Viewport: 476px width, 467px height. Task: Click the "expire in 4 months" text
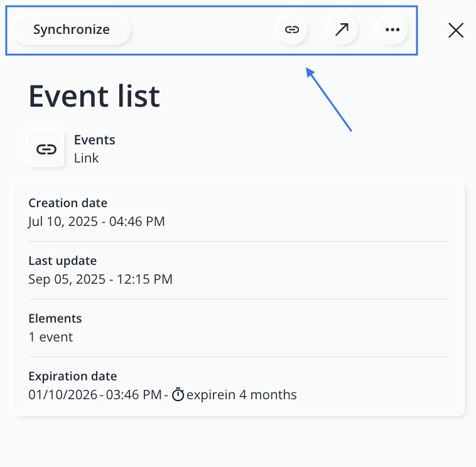(242, 395)
